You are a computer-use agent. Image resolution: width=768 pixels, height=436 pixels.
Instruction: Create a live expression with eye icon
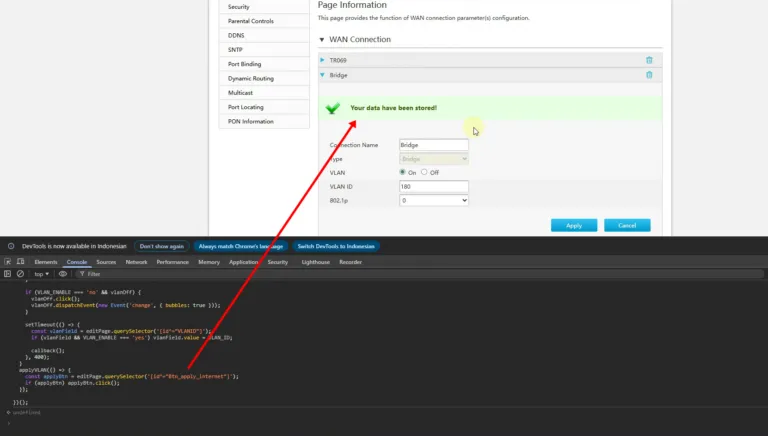click(x=63, y=274)
